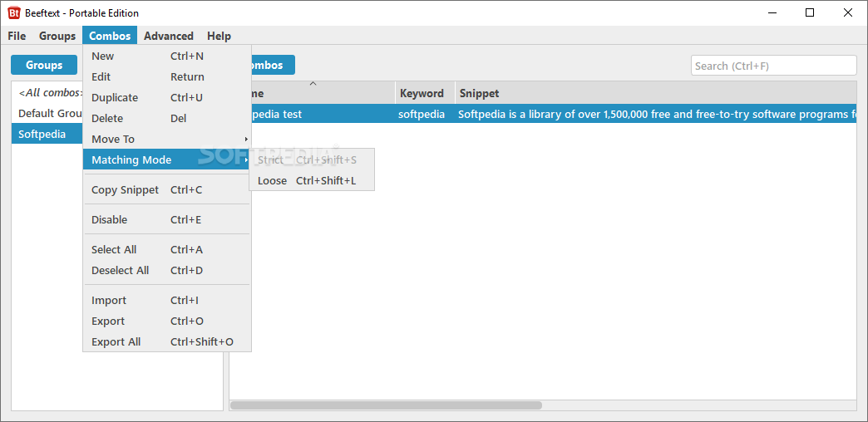Choose Export All menu entry

(167, 341)
